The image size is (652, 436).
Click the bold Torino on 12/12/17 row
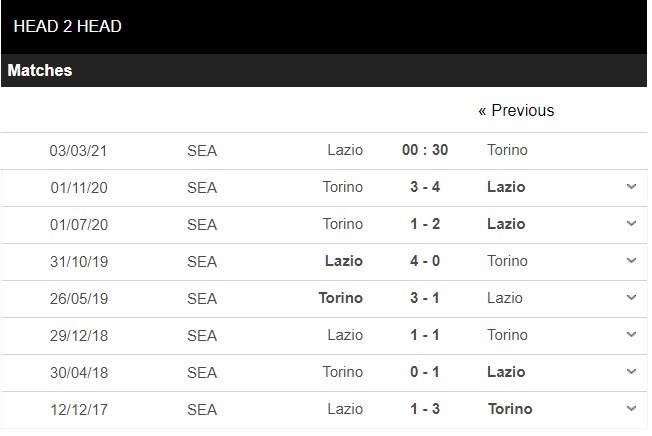point(510,409)
